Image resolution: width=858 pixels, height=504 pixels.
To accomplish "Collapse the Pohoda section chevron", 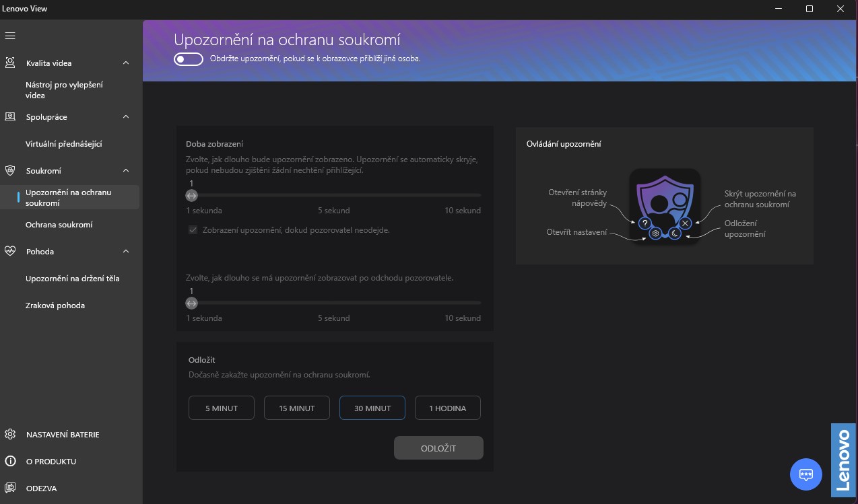I will (126, 251).
